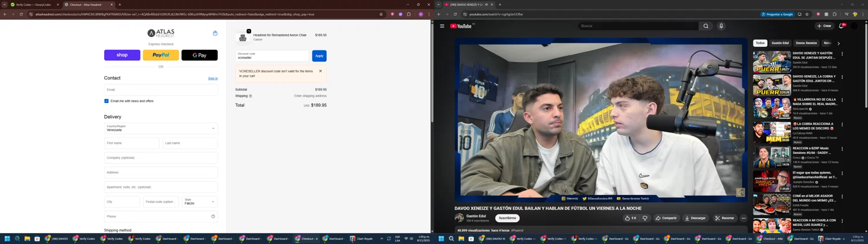Click the Compartir share button
Screen dimensions: 868x244
tap(666, 218)
